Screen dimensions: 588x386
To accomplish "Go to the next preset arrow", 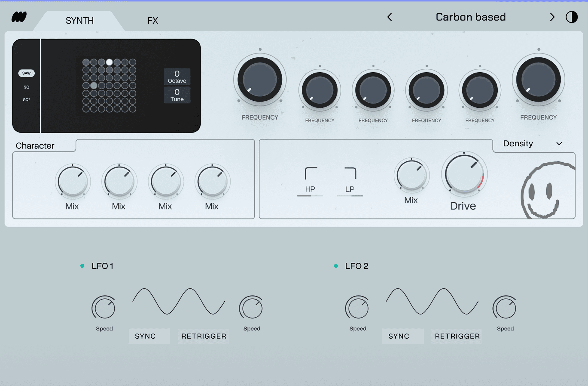I will pyautogui.click(x=552, y=17).
